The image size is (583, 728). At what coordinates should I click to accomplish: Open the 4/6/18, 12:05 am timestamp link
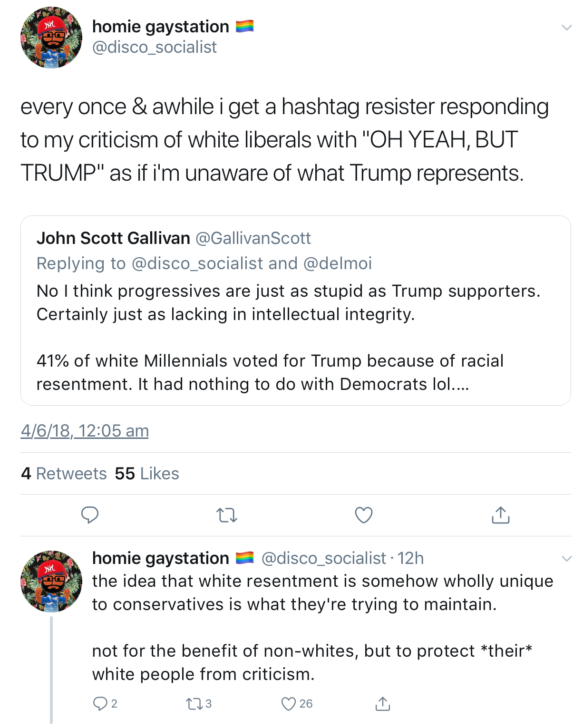(x=85, y=431)
